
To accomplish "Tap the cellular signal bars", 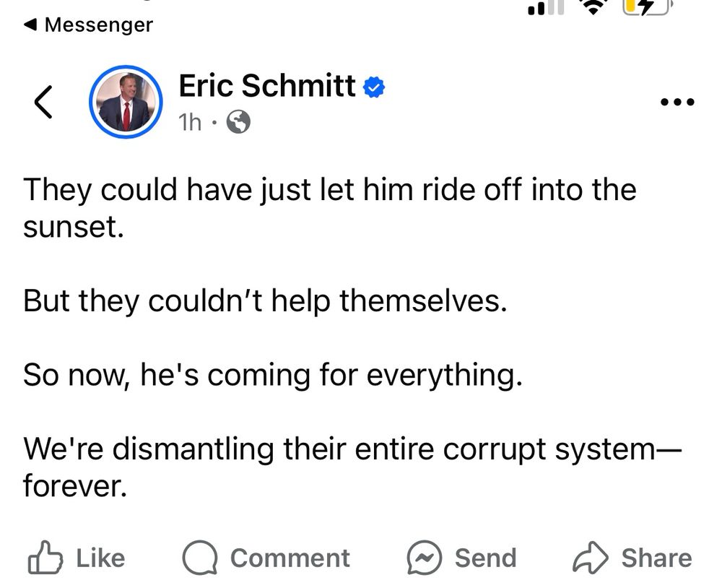I will tap(546, 8).
